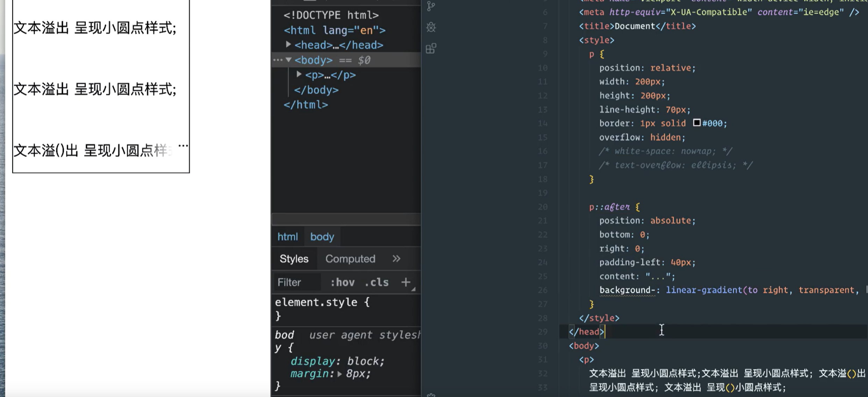Open the #000 border color swatch
The height and width of the screenshot is (397, 868).
(x=697, y=123)
